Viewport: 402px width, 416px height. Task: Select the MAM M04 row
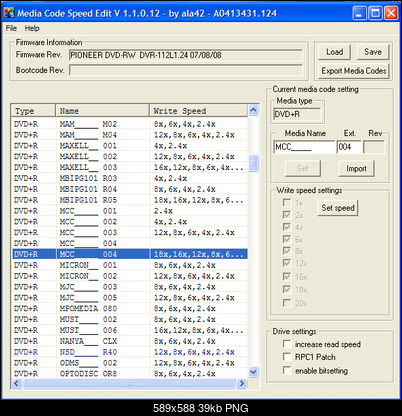(x=130, y=135)
